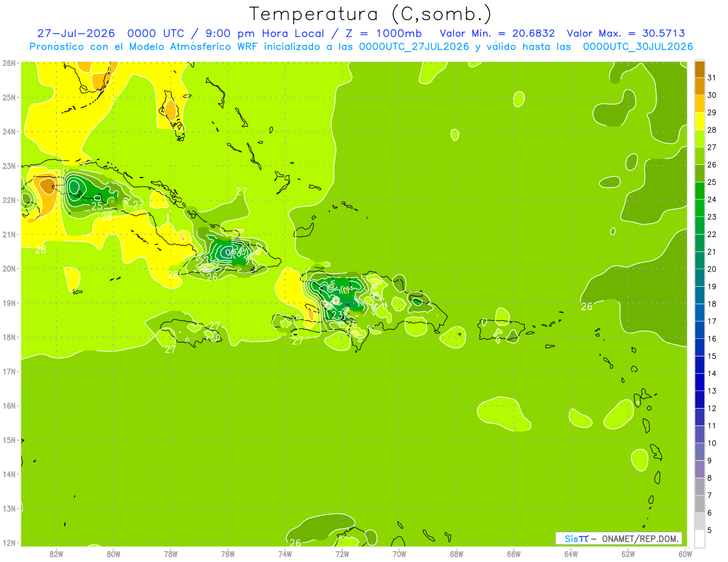The width and height of the screenshot is (728, 562).
Task: Click '0000UTC_30JUL2026' valid-until timestamp
Action: point(638,46)
